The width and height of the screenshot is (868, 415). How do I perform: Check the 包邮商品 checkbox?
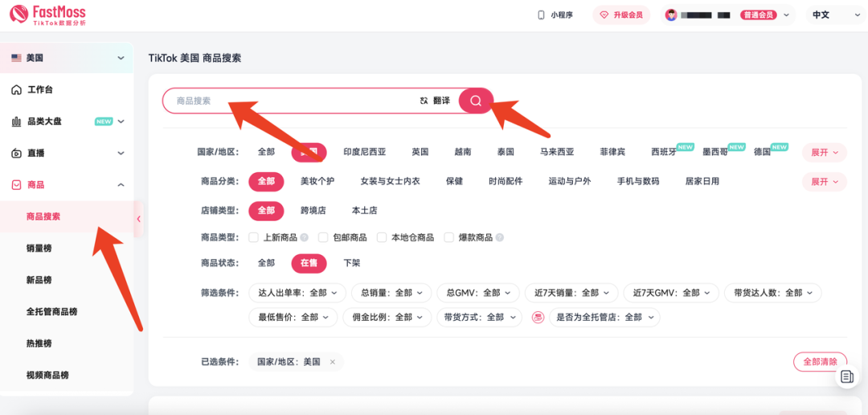click(323, 237)
